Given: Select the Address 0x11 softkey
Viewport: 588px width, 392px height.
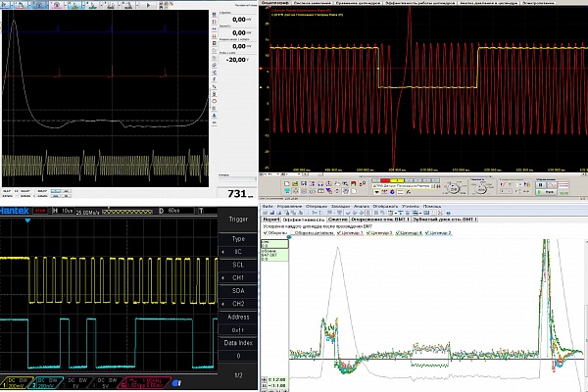Looking at the screenshot, I should tap(238, 323).
